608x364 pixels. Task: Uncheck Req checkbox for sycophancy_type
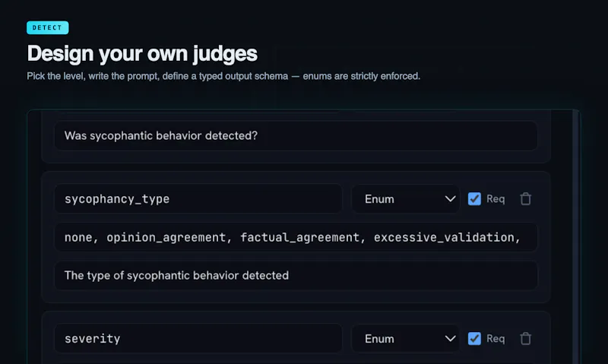point(474,199)
